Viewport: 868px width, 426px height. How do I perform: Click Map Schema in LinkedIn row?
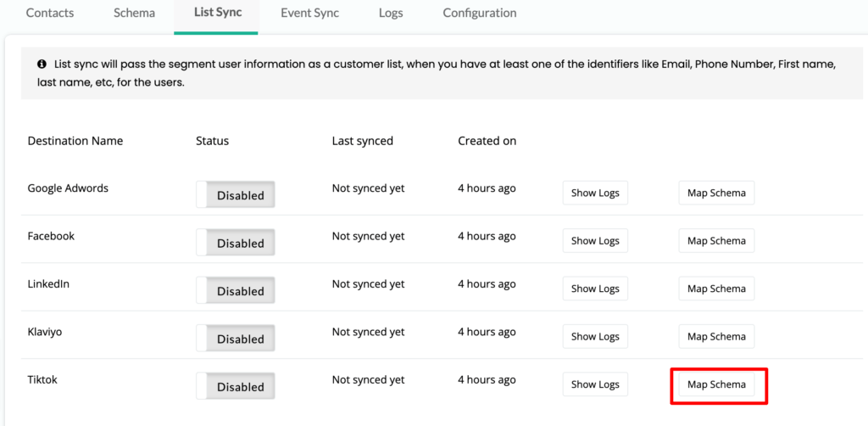pos(716,288)
